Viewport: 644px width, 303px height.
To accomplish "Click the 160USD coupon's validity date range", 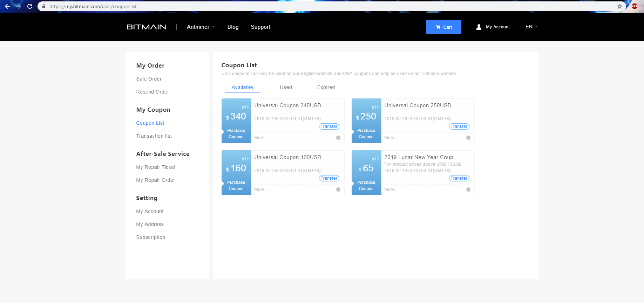I will 287,171.
